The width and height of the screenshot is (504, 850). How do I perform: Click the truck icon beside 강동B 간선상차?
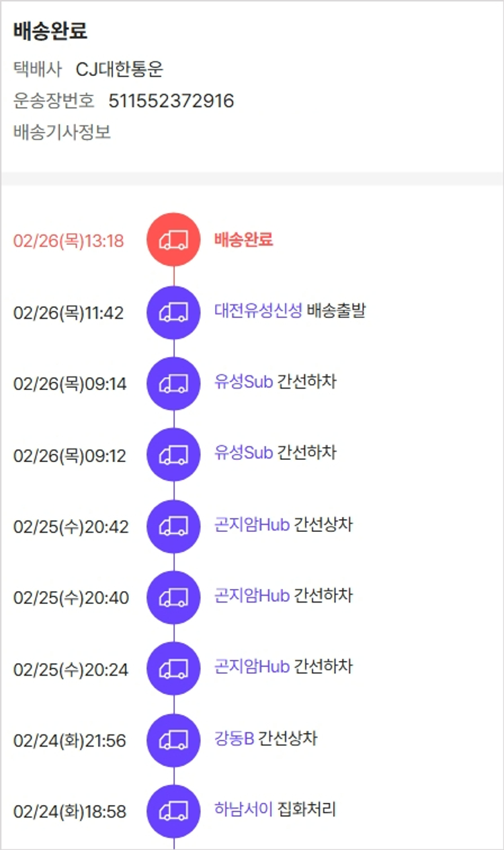[173, 740]
